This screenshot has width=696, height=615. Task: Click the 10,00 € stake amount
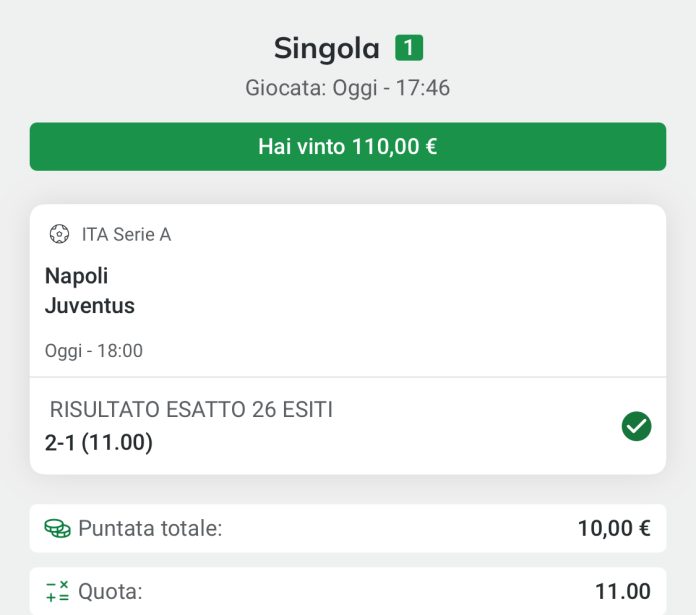(x=614, y=528)
